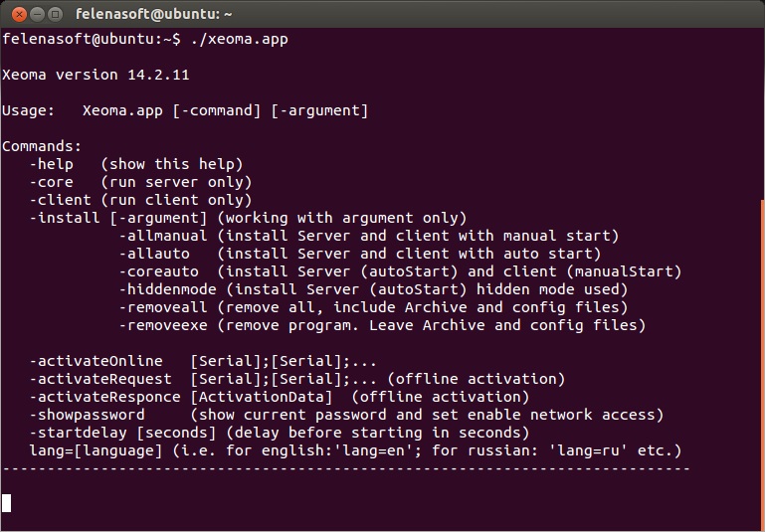Click the Usage line text
The image size is (765, 532).
click(184, 110)
